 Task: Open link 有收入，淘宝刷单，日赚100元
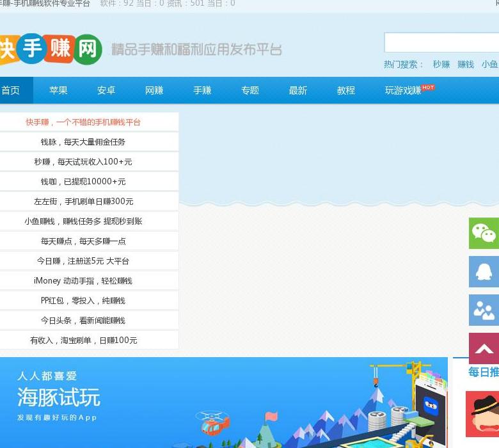point(83,340)
